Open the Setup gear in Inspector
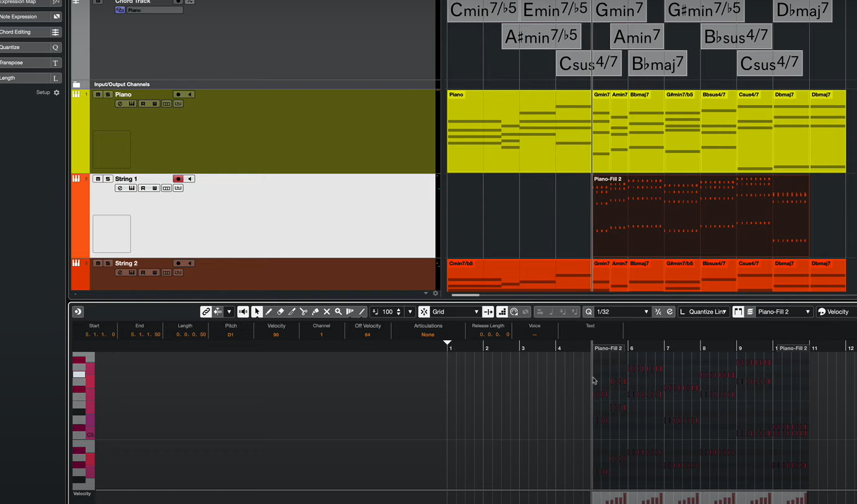The height and width of the screenshot is (504, 857). click(56, 92)
